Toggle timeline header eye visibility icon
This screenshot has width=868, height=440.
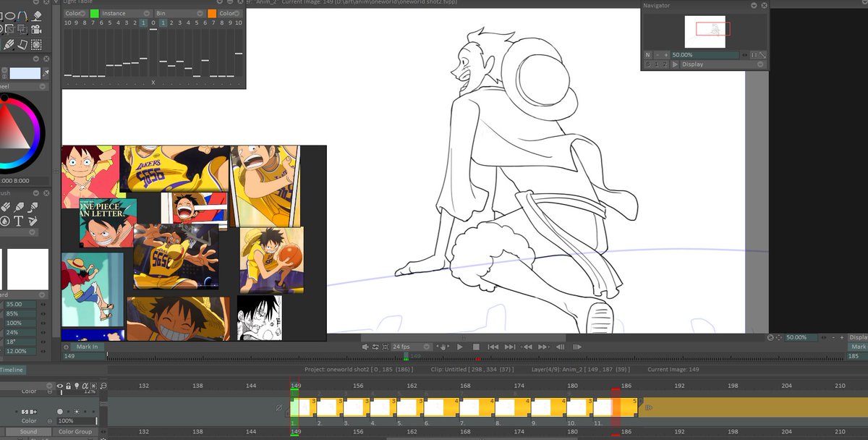pos(60,386)
